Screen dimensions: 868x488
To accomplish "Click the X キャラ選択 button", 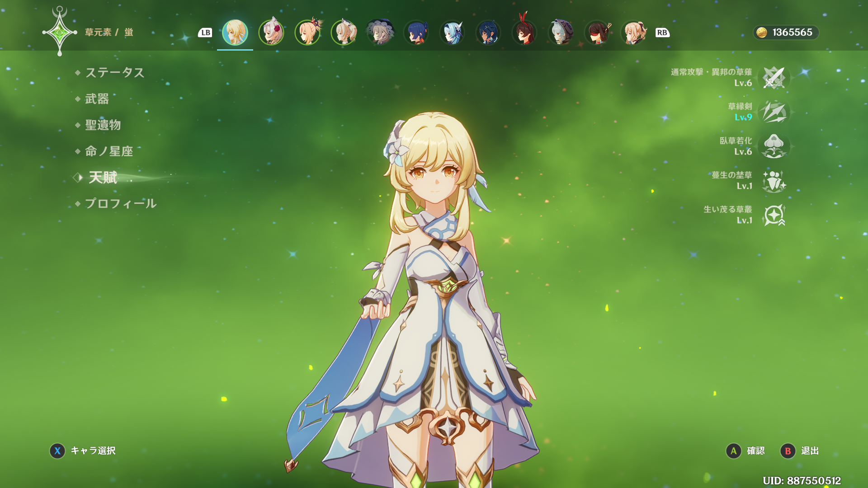I will (x=83, y=451).
